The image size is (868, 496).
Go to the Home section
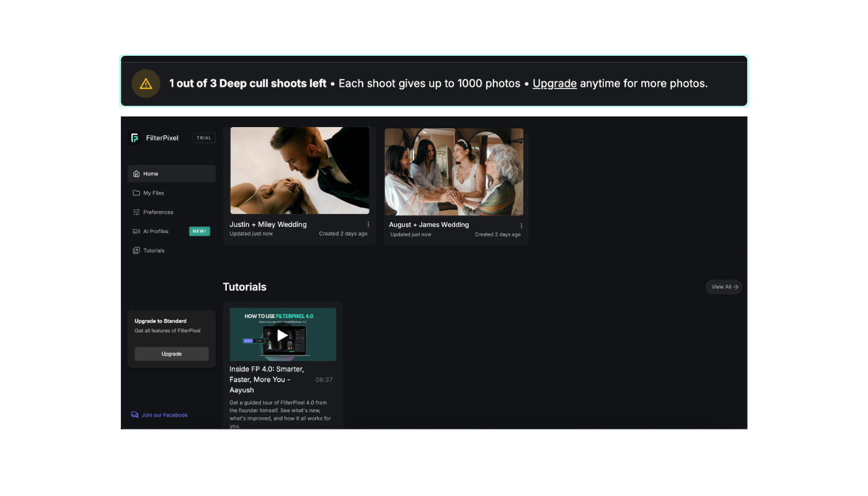tap(172, 174)
